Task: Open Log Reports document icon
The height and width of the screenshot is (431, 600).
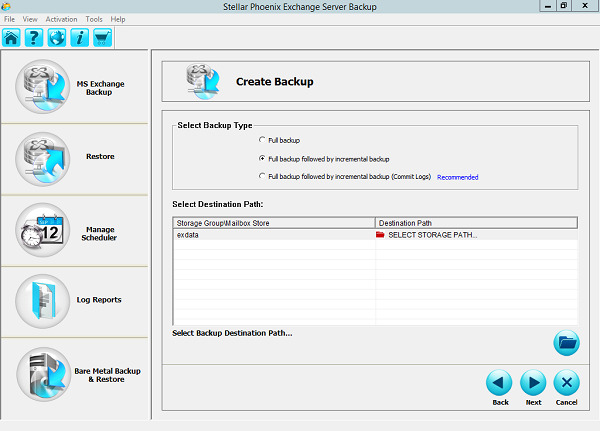Action: click(42, 301)
